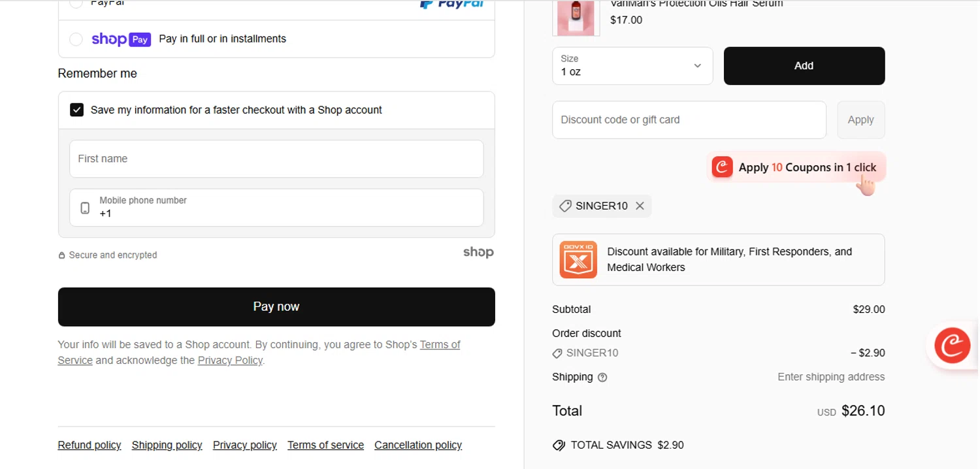Click the floating red coupon extension icon

tap(952, 346)
